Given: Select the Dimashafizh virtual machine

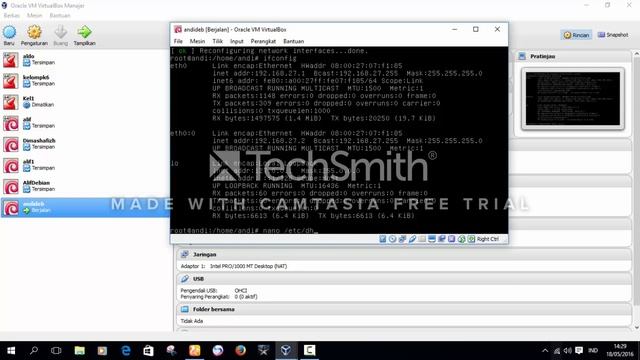Looking at the screenshot, I should [85, 144].
